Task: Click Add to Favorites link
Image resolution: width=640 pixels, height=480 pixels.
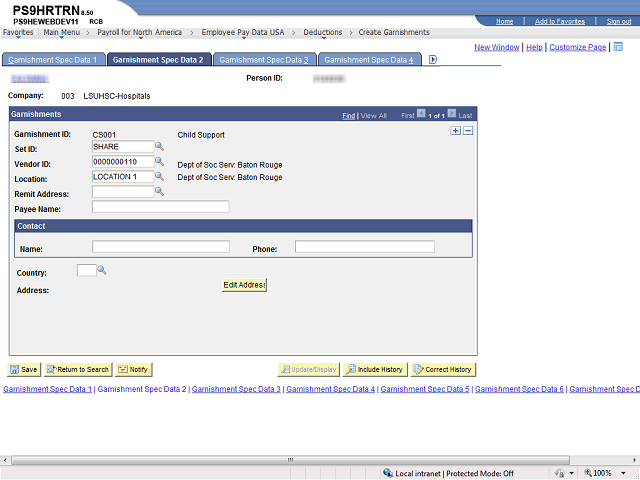Action: click(x=560, y=22)
